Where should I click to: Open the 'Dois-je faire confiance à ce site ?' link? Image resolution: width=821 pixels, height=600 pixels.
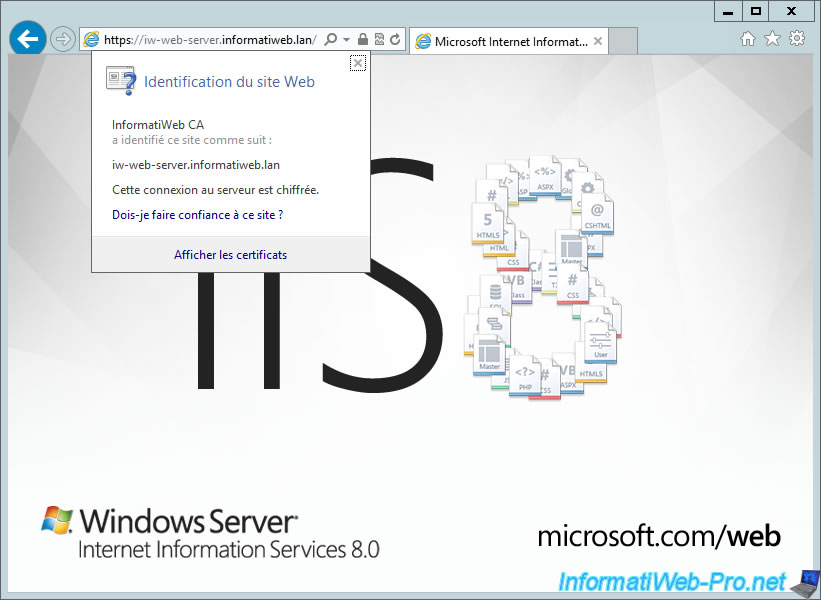pos(197,215)
